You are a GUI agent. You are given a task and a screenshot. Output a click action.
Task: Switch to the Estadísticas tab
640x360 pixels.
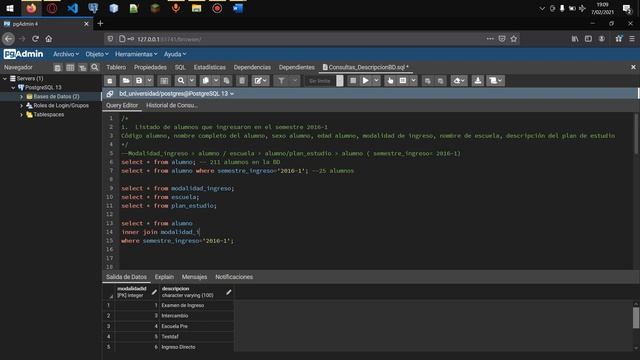(210, 67)
